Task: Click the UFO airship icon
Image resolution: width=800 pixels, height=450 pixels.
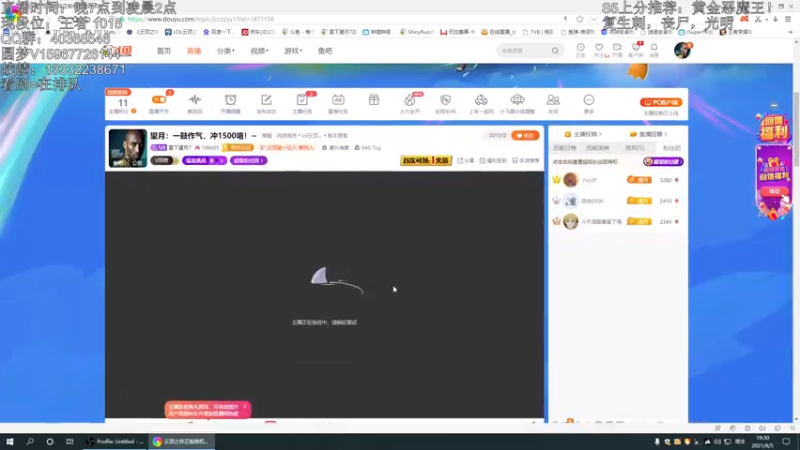Action: (x=517, y=99)
